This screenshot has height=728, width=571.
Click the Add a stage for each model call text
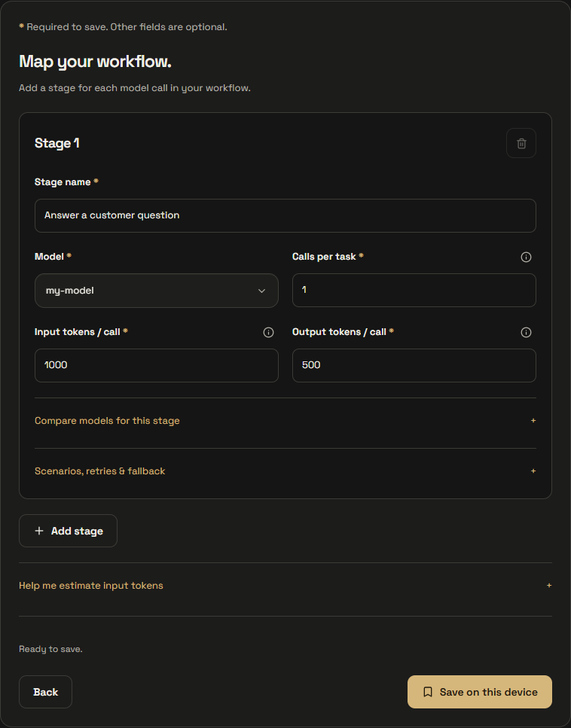coord(135,88)
